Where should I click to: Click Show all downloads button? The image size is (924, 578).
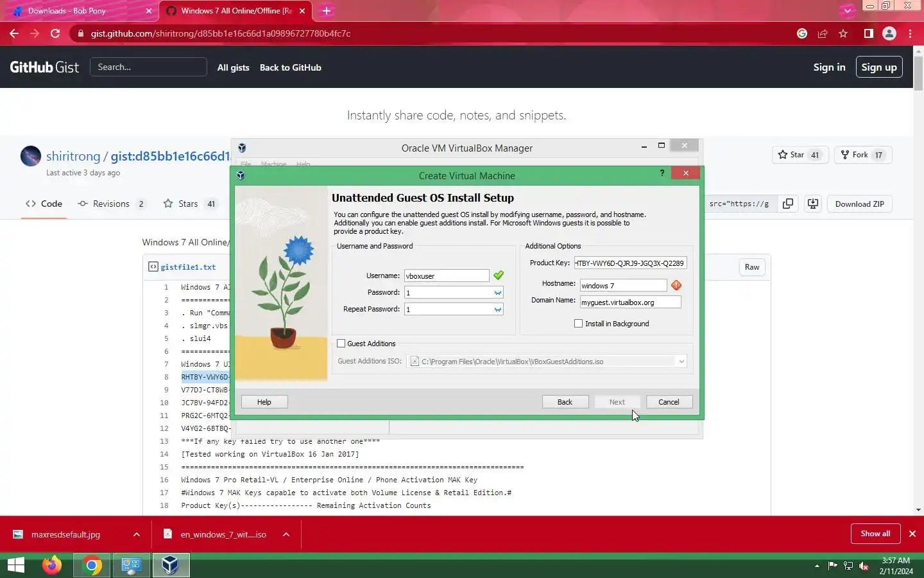pyautogui.click(x=875, y=534)
